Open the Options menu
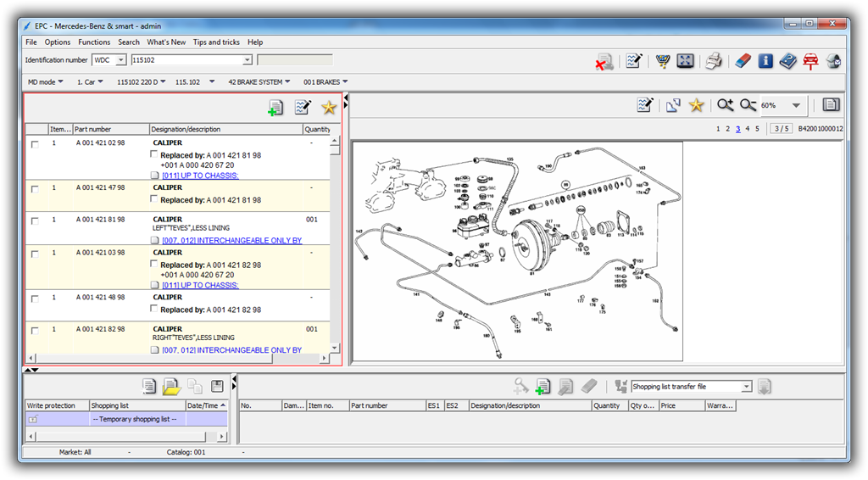The width and height of the screenshot is (868, 480). point(58,42)
